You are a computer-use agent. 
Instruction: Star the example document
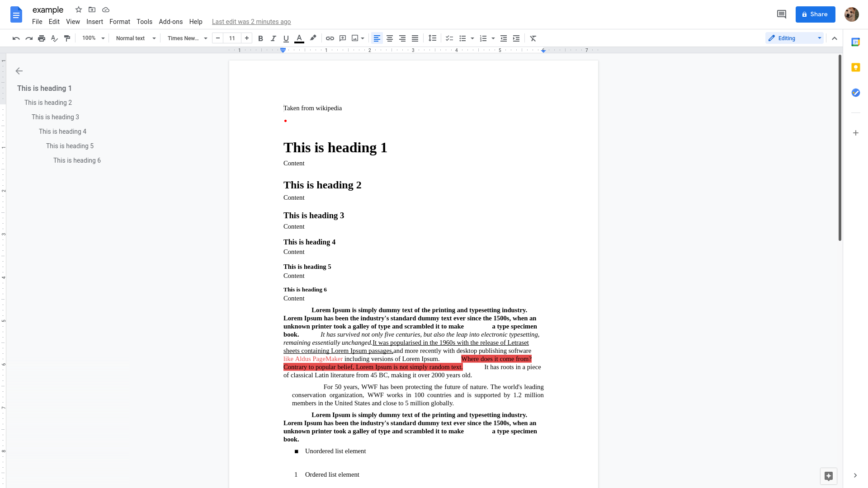pos(79,9)
